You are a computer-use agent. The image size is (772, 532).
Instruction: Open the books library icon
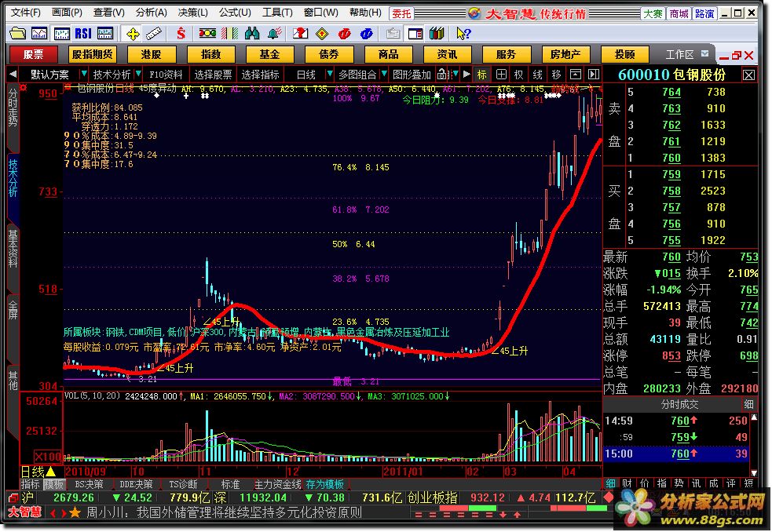(437, 34)
